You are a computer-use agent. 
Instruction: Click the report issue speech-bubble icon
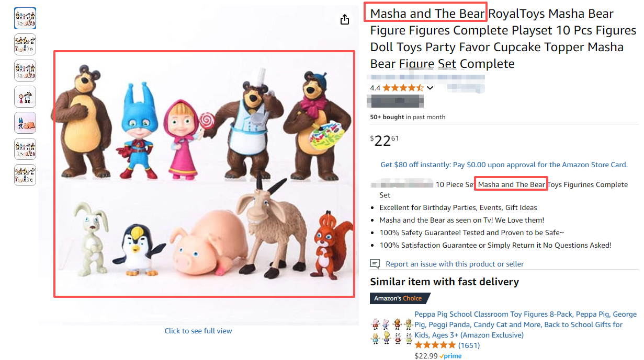pos(375,263)
